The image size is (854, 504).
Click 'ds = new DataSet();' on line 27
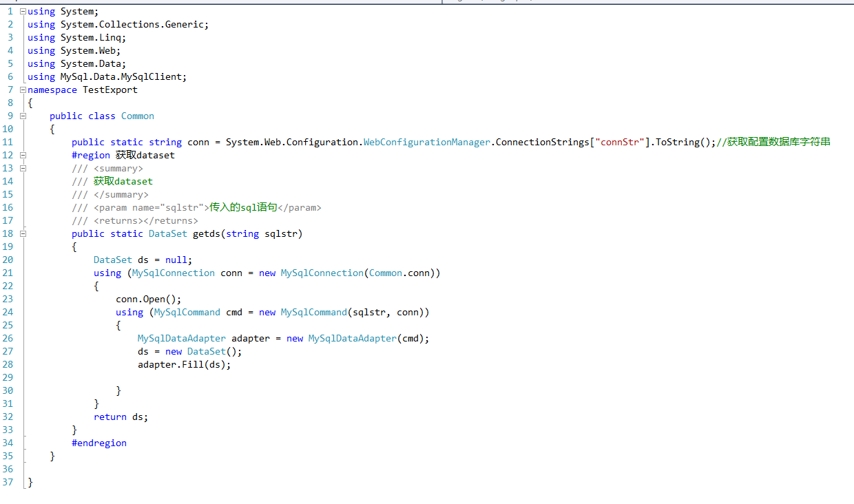(x=190, y=351)
